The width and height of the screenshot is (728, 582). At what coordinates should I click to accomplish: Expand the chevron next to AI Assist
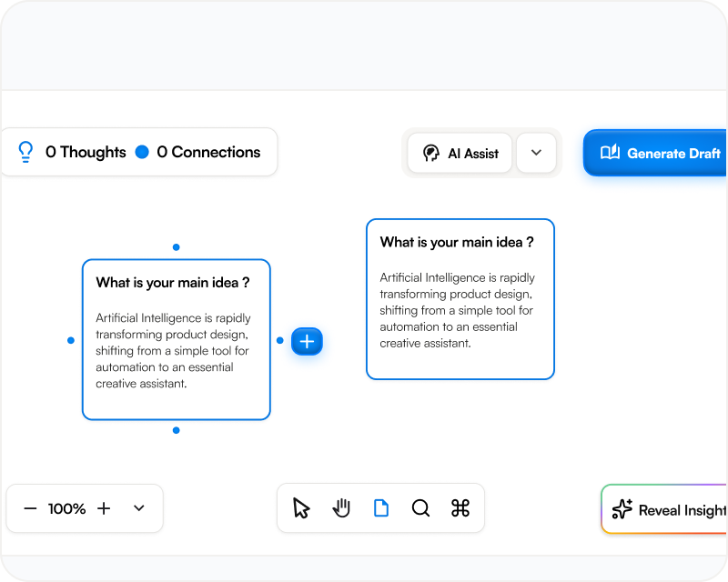tap(536, 153)
